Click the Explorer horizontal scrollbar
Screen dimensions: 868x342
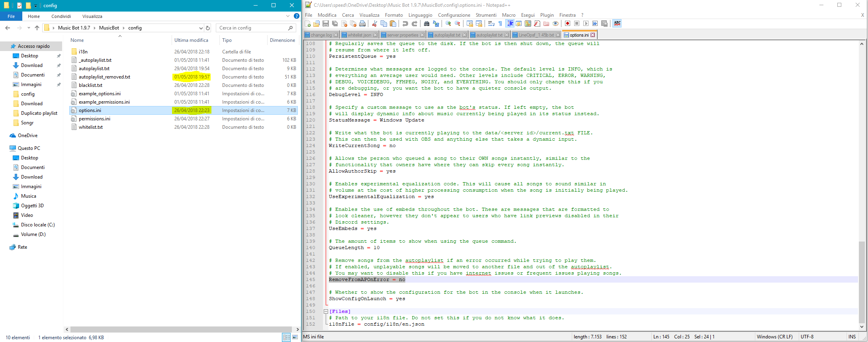(x=181, y=329)
